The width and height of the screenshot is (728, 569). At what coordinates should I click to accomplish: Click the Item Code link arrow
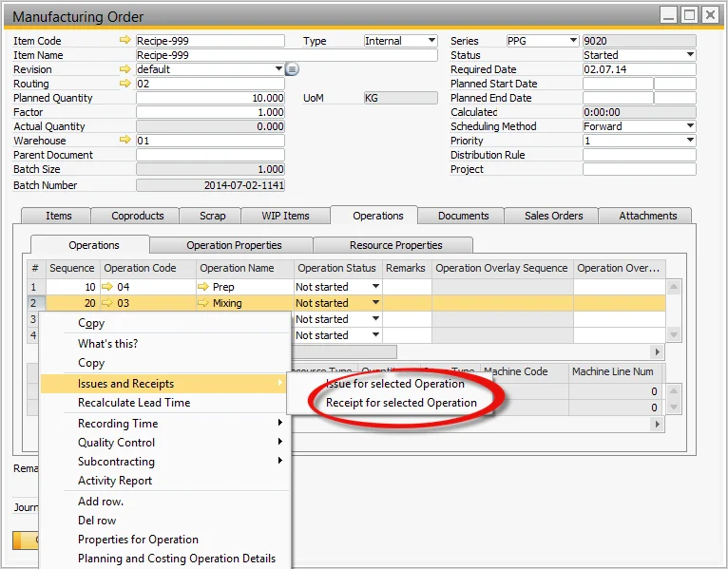[x=125, y=41]
